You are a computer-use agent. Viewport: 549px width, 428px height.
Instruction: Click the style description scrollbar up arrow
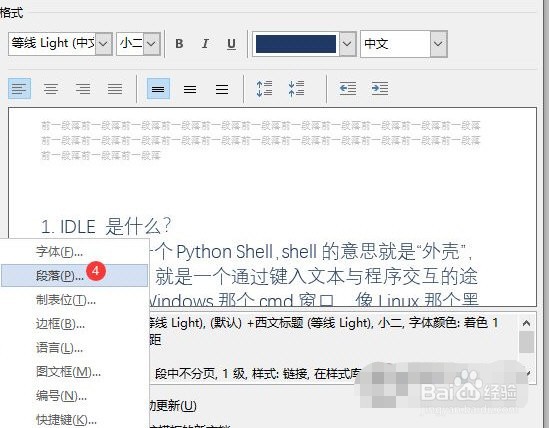(526, 323)
